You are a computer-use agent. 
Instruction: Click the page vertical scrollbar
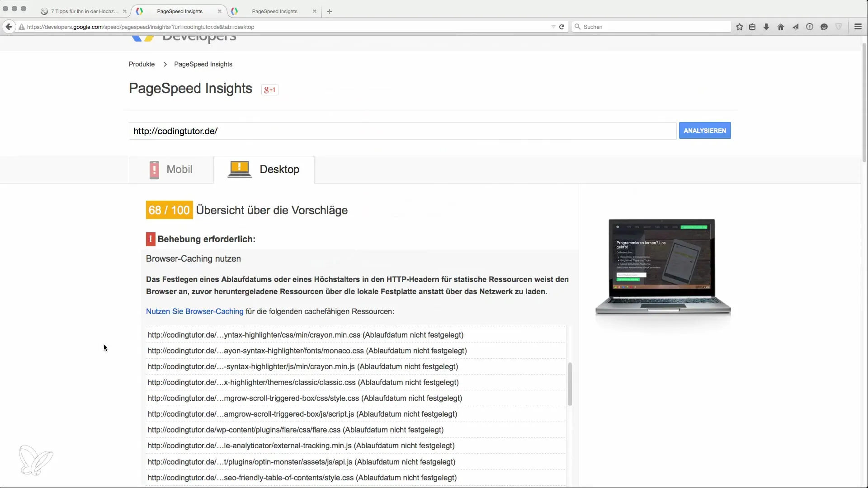click(864, 102)
